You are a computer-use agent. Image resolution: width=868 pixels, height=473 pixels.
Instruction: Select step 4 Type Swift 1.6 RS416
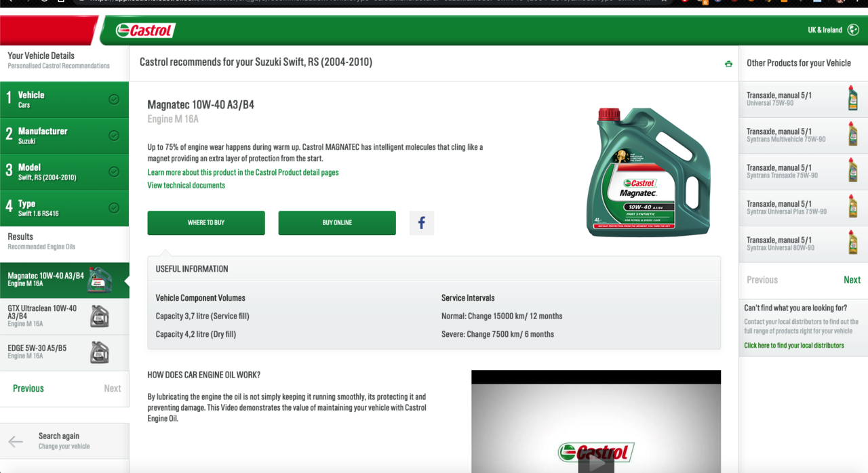[64, 208]
